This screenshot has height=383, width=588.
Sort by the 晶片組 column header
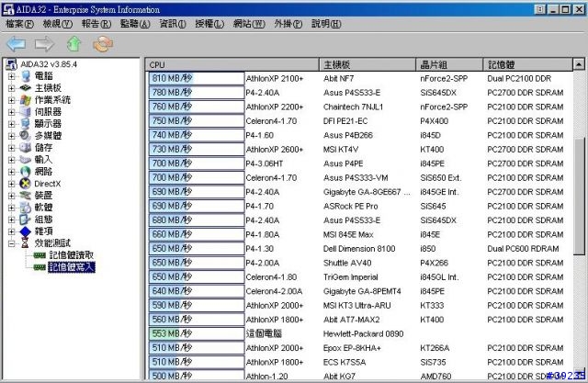(x=449, y=65)
